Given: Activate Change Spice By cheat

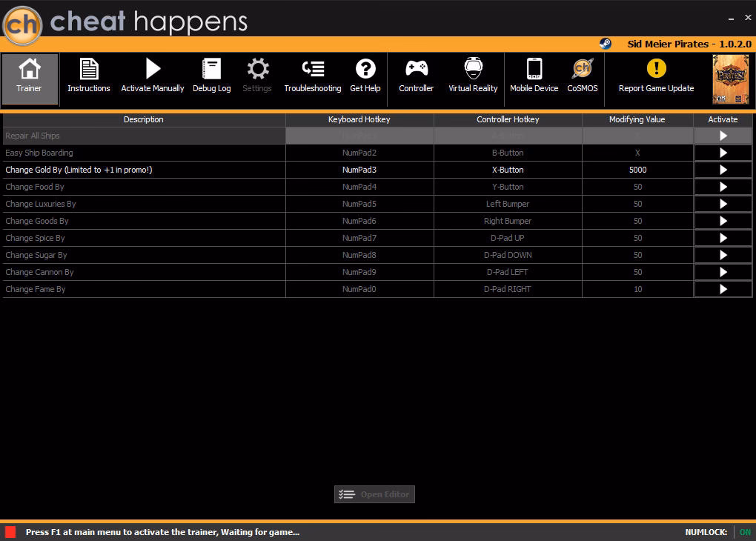Looking at the screenshot, I should click(x=723, y=238).
